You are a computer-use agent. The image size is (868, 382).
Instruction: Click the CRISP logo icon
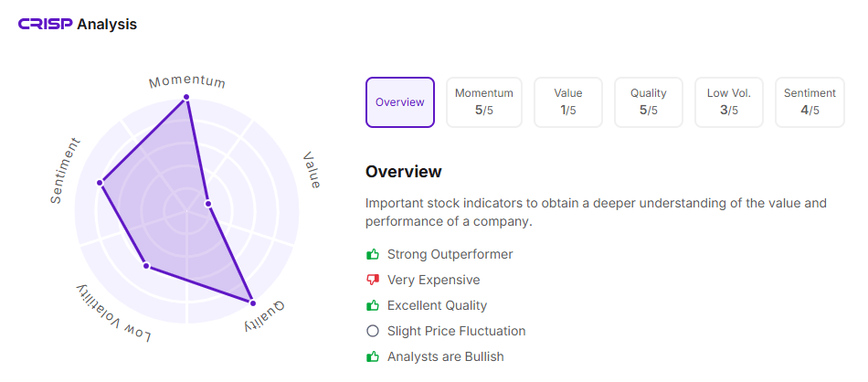(x=45, y=25)
